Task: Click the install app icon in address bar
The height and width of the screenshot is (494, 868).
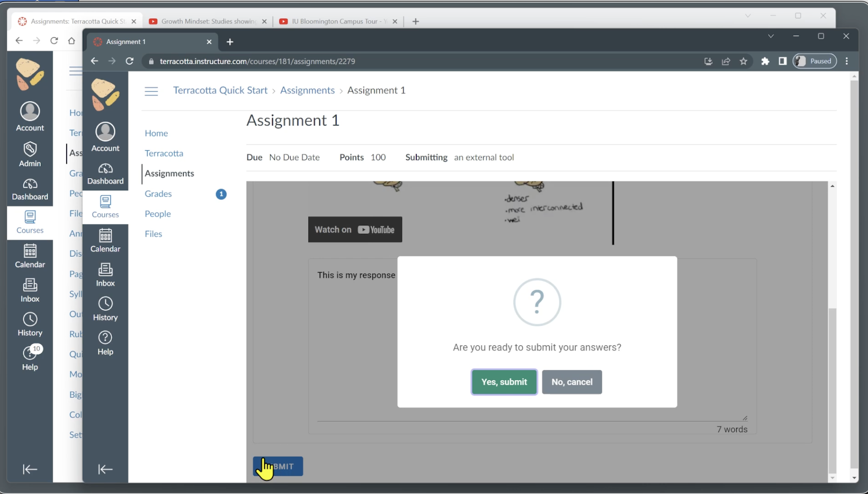Action: 708,61
